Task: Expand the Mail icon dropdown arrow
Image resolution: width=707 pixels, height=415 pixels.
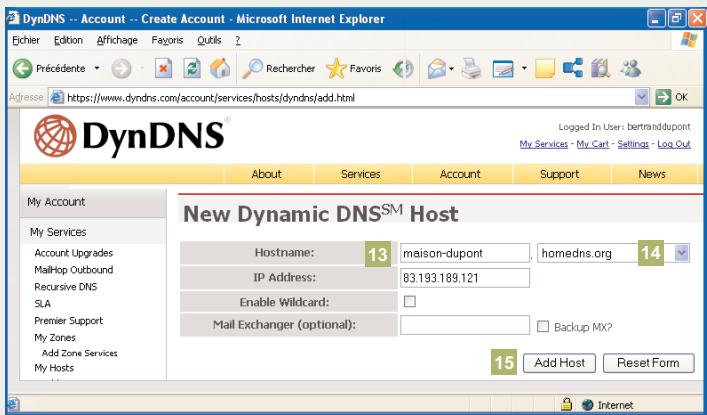Action: [x=451, y=69]
